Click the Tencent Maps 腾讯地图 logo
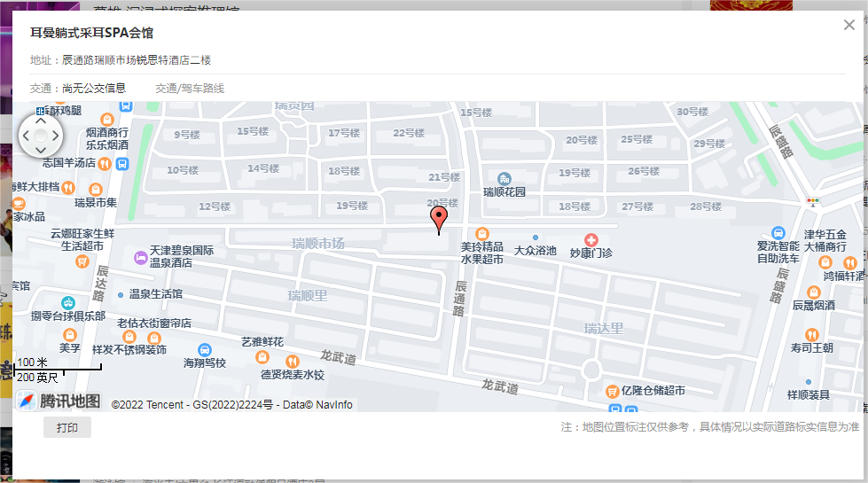 (x=59, y=401)
